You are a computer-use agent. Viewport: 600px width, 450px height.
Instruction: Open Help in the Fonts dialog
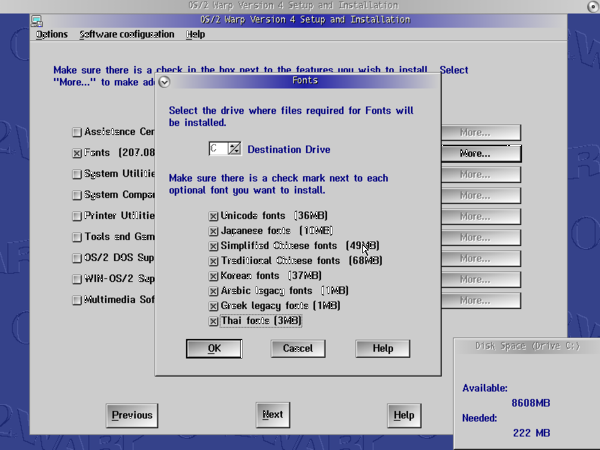coord(383,349)
